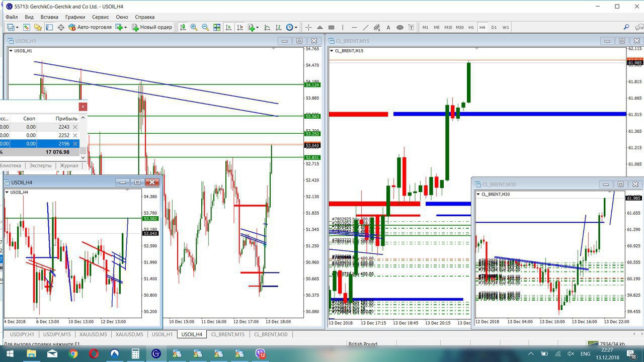Draw a vertical line tool
This screenshot has width=644, height=362.
tap(343, 27)
